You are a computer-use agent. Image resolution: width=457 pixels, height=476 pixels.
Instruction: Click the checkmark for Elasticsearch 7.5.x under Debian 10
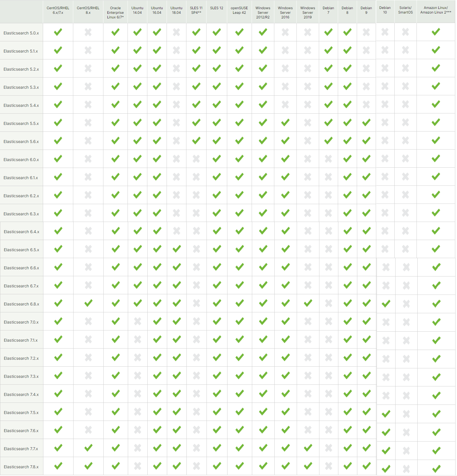(386, 414)
